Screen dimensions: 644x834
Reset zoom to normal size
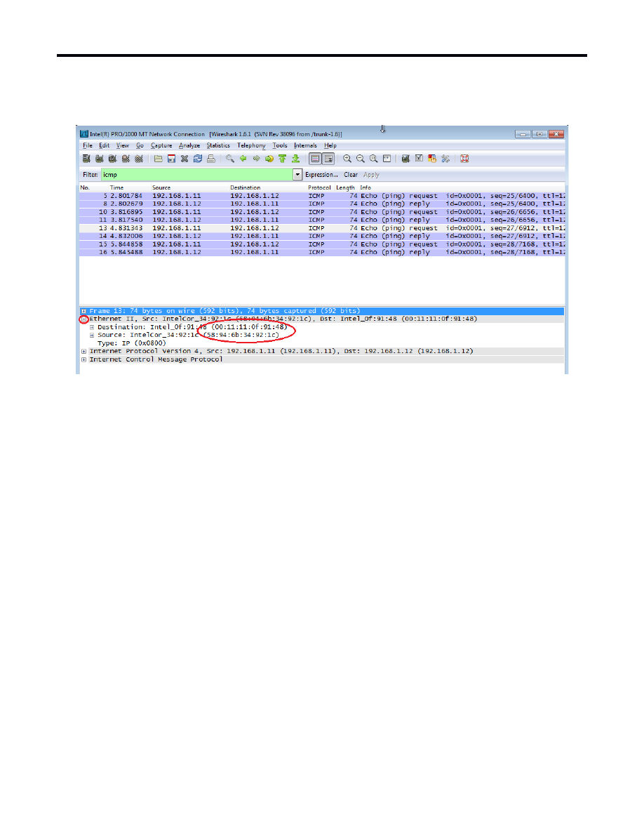coord(373,159)
